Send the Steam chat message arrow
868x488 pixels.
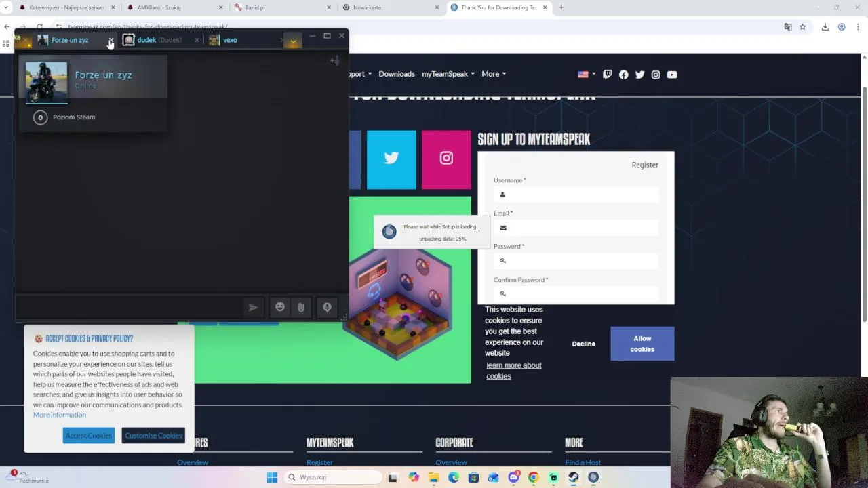[253, 307]
